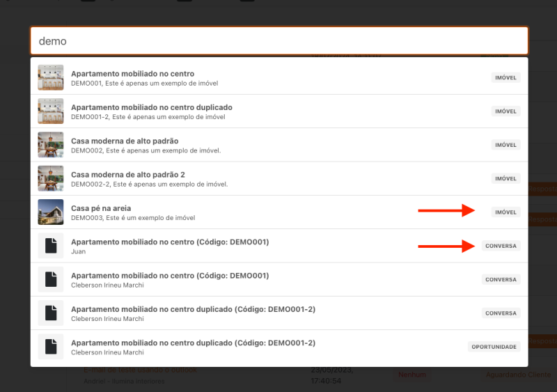
Task: Click IMÓVEL tag on Casa moderna DEMO002-2 row
Action: (x=505, y=178)
